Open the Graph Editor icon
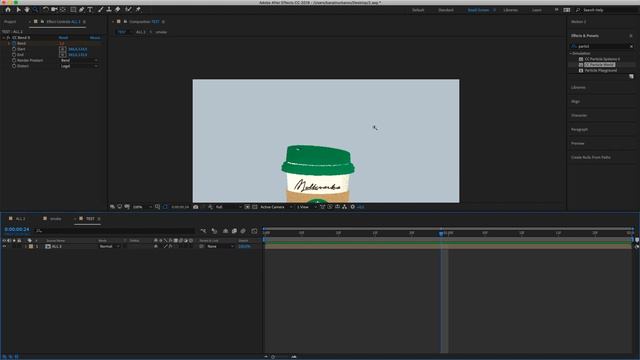Image resolution: width=640 pixels, height=360 pixels. [x=254, y=231]
